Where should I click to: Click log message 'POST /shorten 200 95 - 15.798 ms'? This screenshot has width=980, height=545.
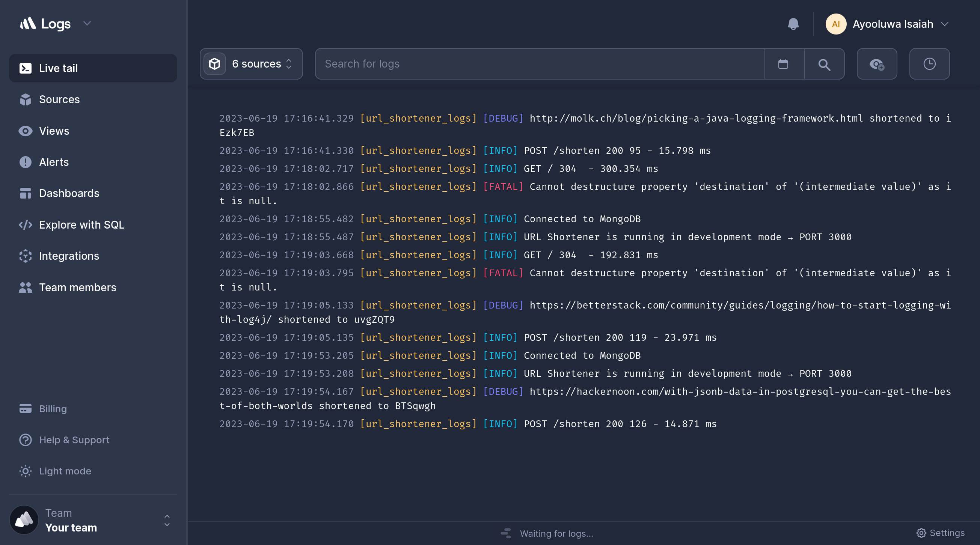617,151
